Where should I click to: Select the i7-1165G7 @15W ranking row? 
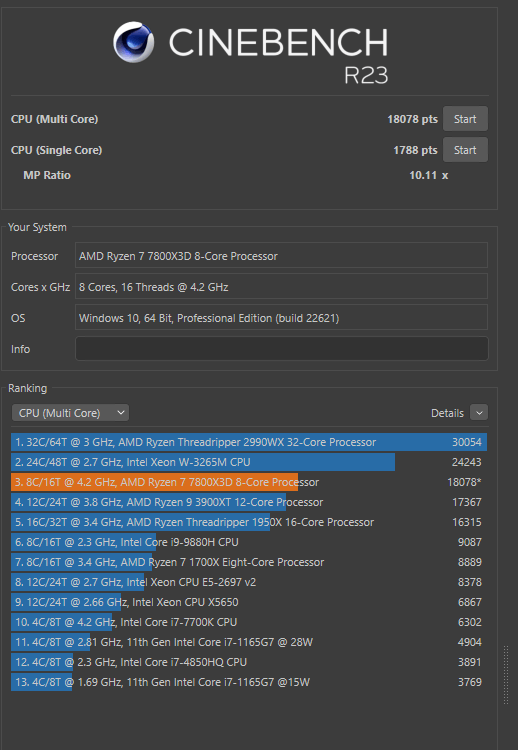coord(249,682)
